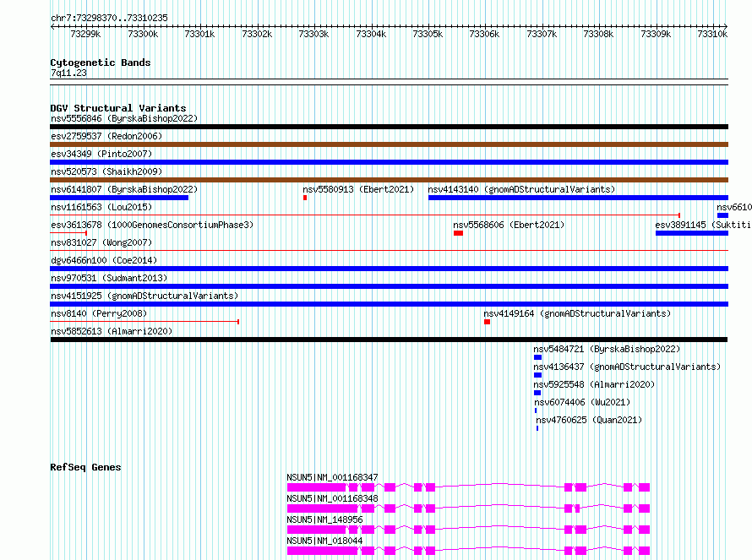Click the blue esv3891145 variant bar
752x560 pixels.
[692, 233]
